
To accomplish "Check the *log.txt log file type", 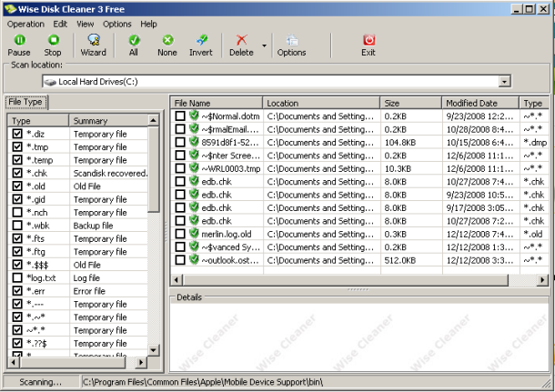I will 17,277.
